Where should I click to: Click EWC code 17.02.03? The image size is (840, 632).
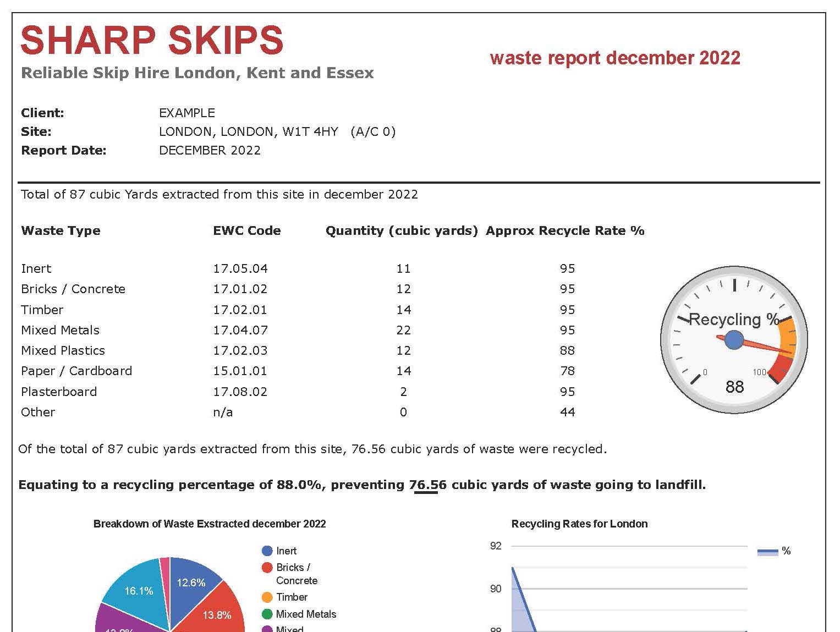pos(240,350)
